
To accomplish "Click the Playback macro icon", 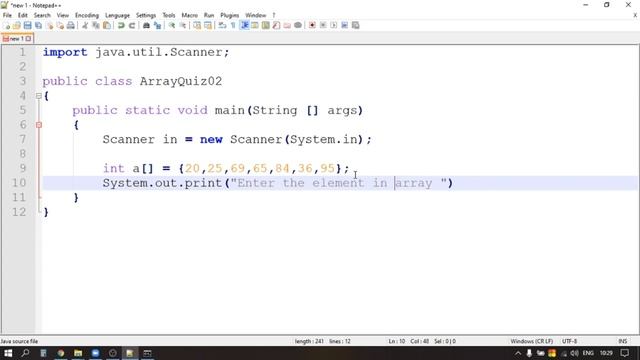I will [x=333, y=25].
